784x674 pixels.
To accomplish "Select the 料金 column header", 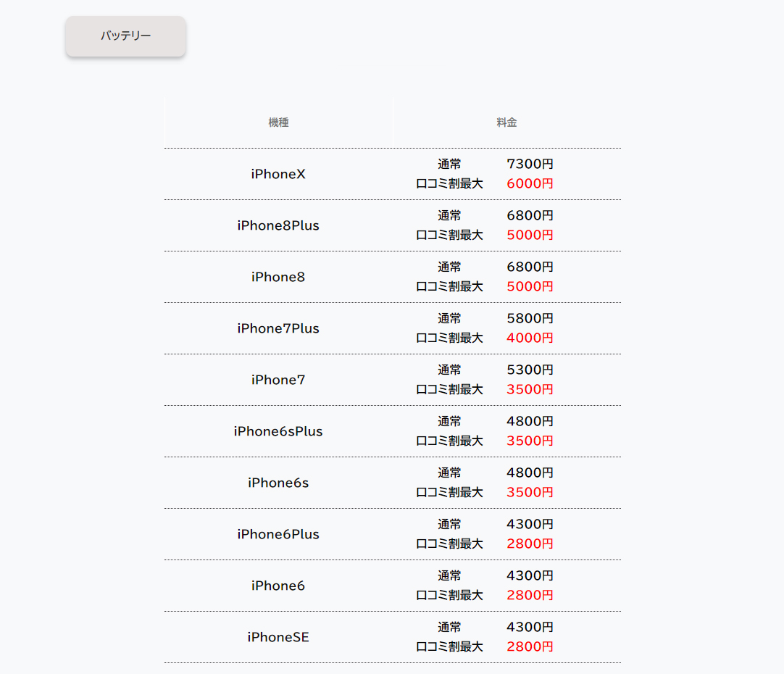I will pos(506,122).
